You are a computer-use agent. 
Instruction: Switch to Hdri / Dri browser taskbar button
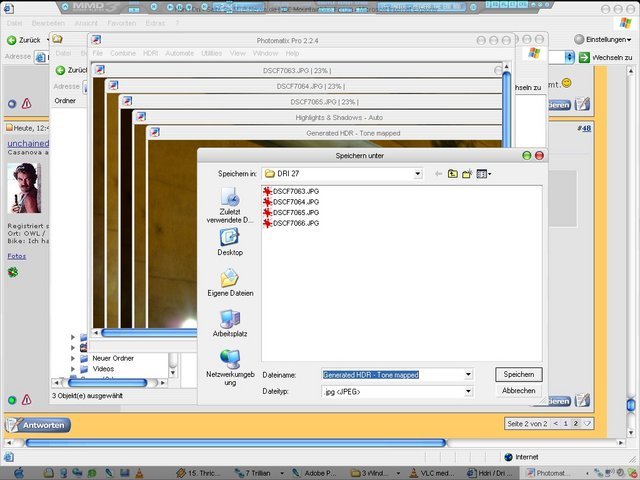click(x=491, y=473)
